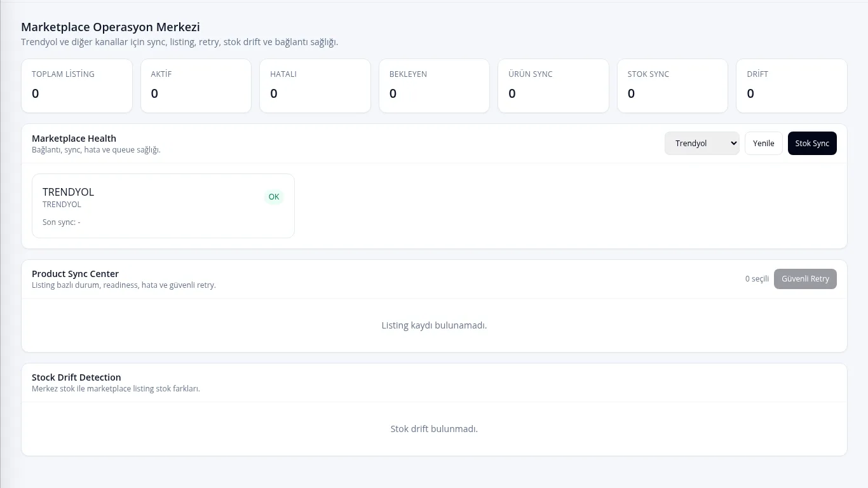Click the Güvenli Retry button
This screenshot has height=488, width=868.
805,278
